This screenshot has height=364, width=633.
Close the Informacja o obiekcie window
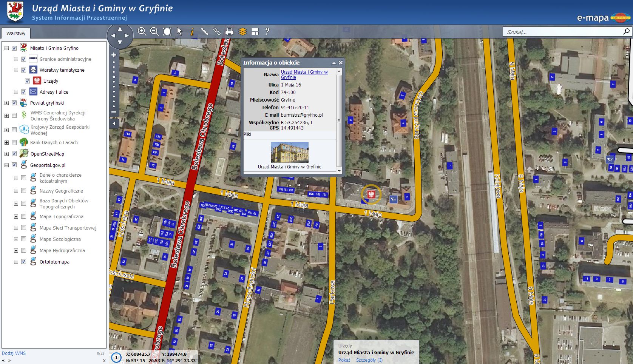tap(340, 63)
